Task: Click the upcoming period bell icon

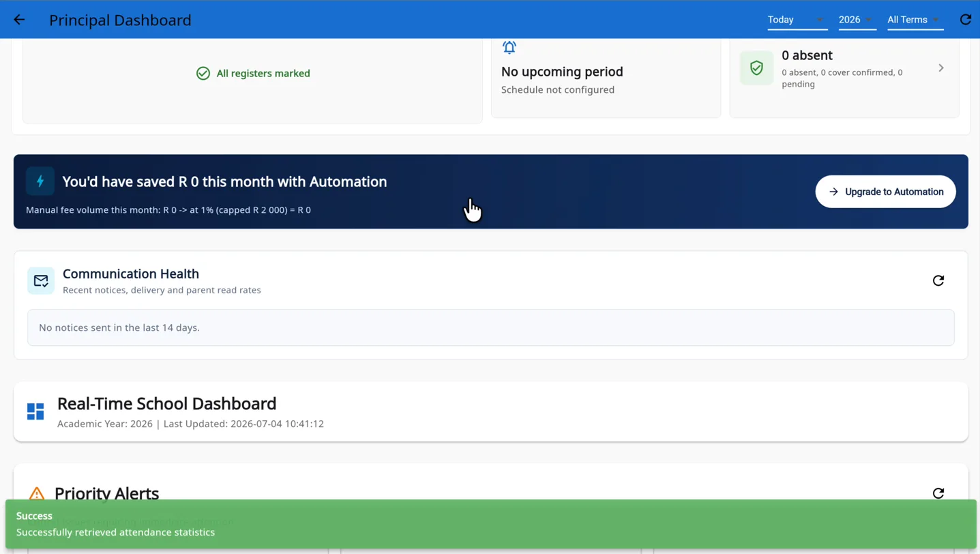Action: [509, 47]
